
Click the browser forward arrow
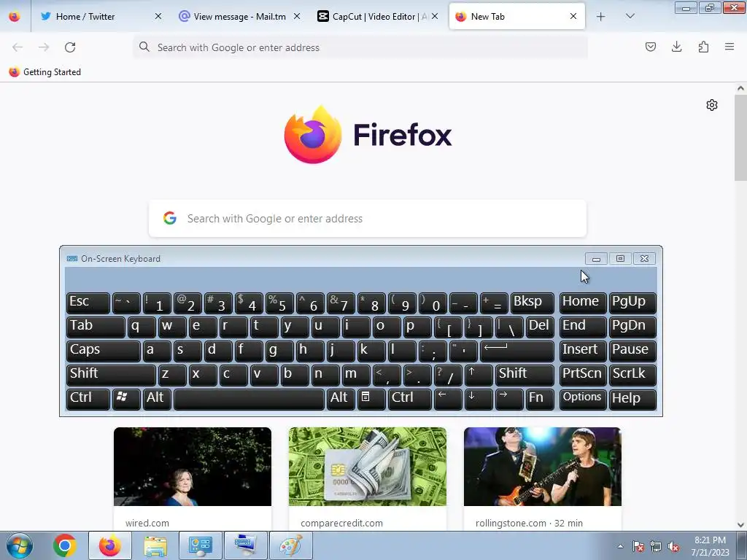click(x=44, y=47)
